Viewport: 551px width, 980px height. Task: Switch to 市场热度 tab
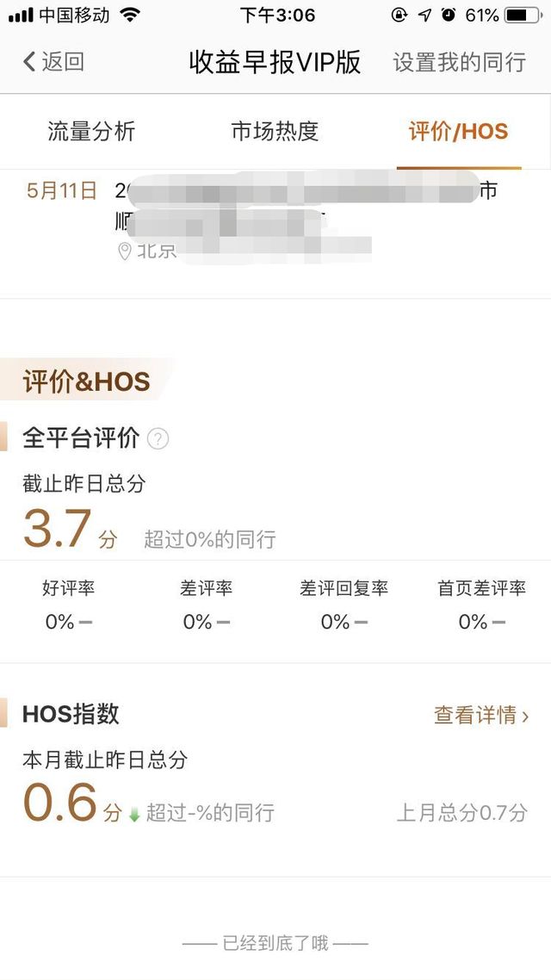click(275, 132)
